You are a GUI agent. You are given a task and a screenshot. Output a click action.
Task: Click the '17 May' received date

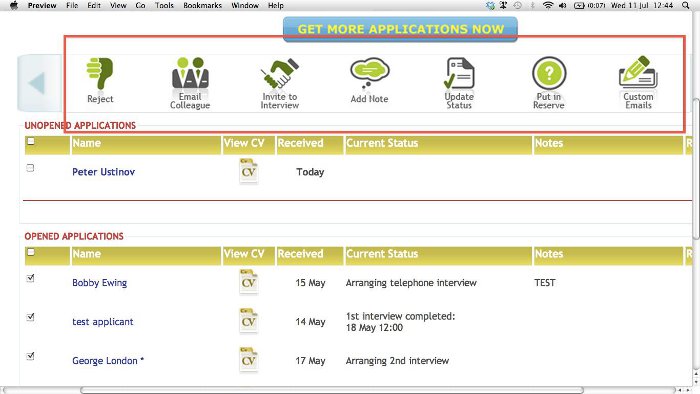point(310,361)
